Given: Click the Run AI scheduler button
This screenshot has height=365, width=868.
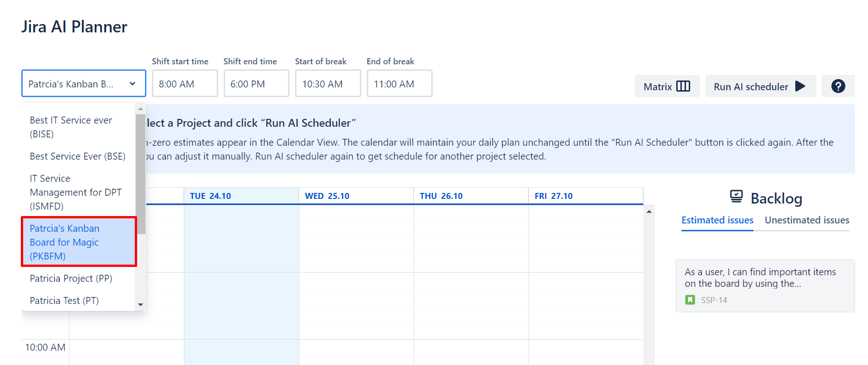Looking at the screenshot, I should tap(761, 87).
